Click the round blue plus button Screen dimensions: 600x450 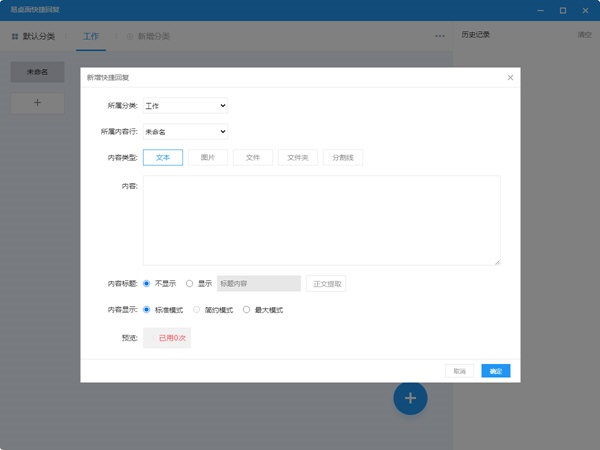[x=410, y=398]
